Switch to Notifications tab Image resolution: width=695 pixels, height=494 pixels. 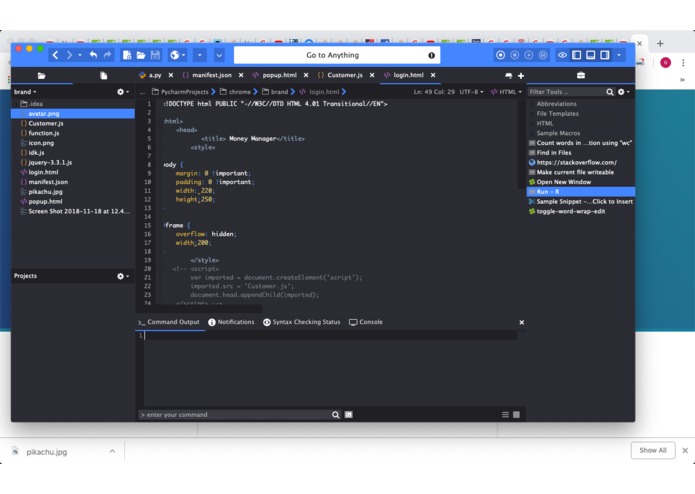pos(231,322)
